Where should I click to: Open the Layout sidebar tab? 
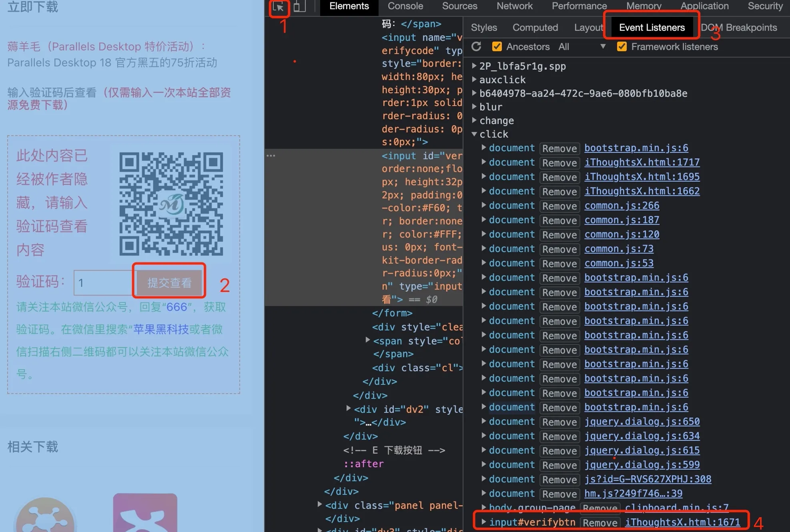[588, 28]
